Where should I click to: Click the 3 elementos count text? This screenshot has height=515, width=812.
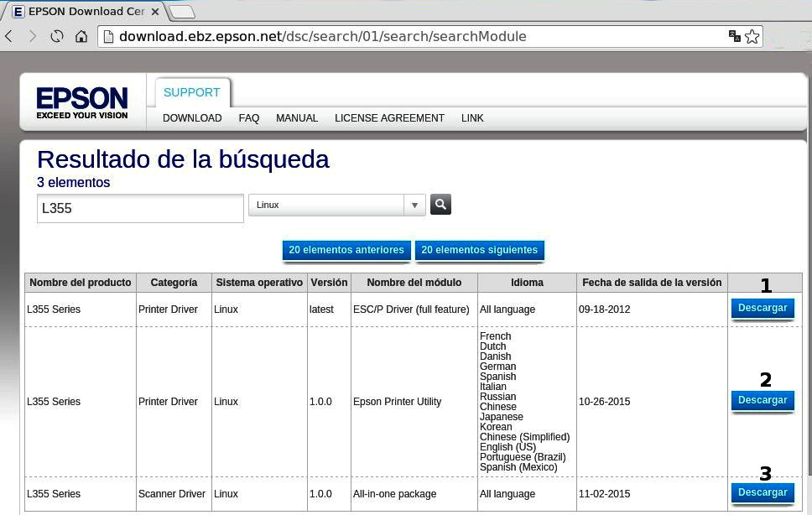coord(74,183)
